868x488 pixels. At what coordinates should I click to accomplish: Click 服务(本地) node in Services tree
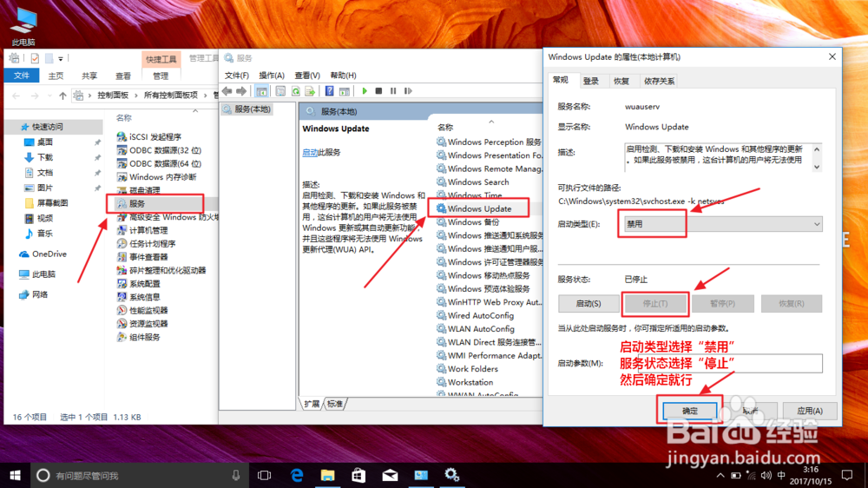247,109
